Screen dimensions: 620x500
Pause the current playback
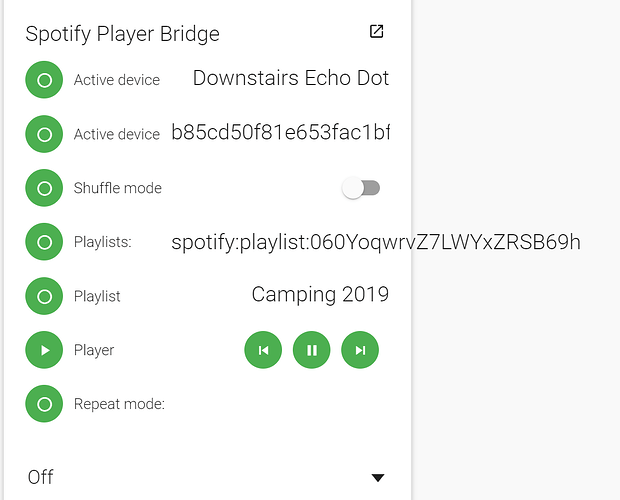pyautogui.click(x=312, y=350)
